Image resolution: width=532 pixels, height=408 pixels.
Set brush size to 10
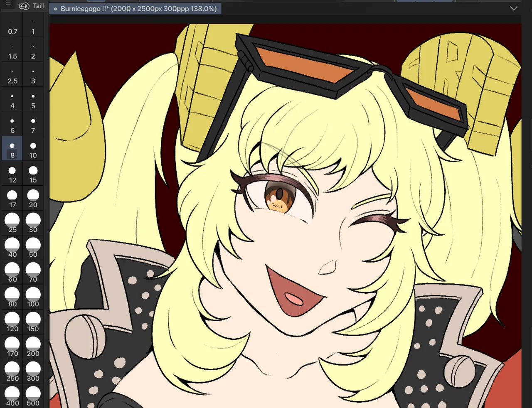(33, 150)
